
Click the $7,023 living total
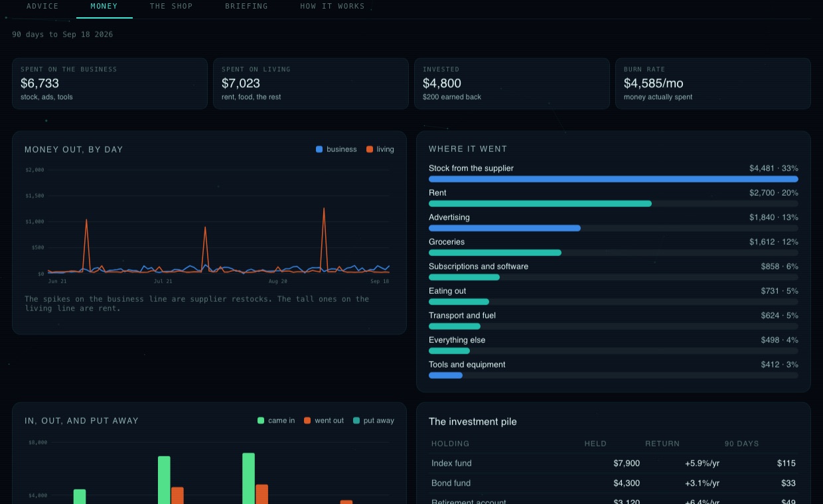coord(241,84)
